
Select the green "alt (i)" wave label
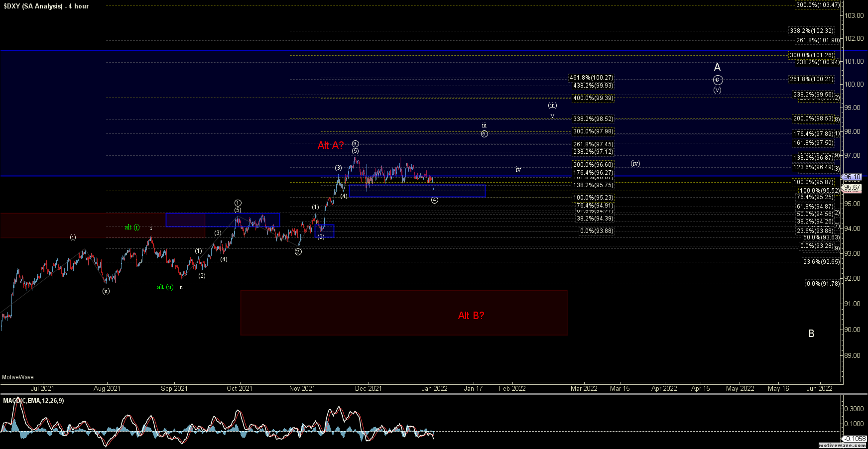[x=132, y=227]
